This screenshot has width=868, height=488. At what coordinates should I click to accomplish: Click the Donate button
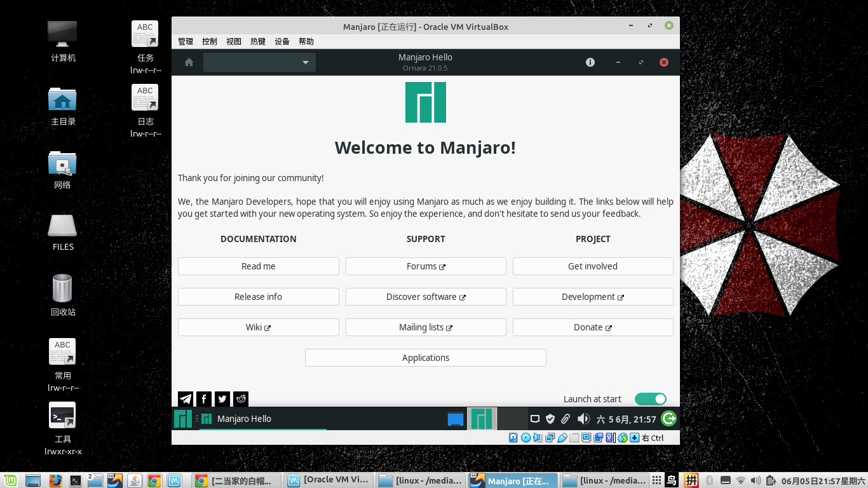click(x=593, y=327)
